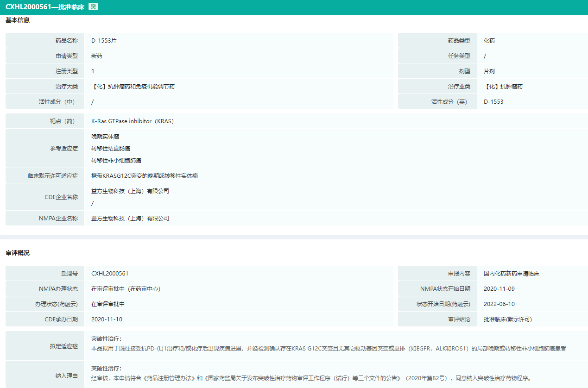588x388 pixels.
Task: Click the 【化】抗肿瘤药和免疫机能调节药 therapeutic category
Action: coord(133,87)
